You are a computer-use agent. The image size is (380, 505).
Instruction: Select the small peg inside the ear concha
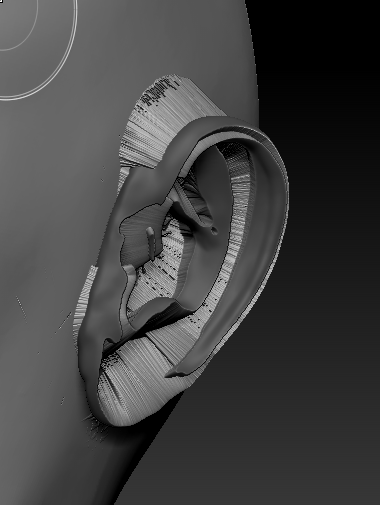(x=151, y=243)
